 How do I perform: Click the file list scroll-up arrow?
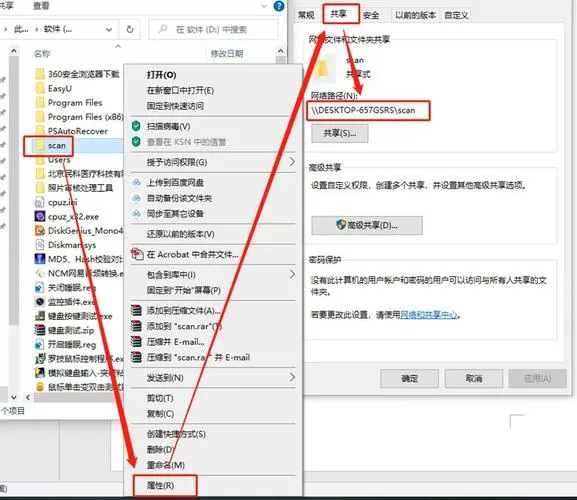pyautogui.click(x=280, y=51)
